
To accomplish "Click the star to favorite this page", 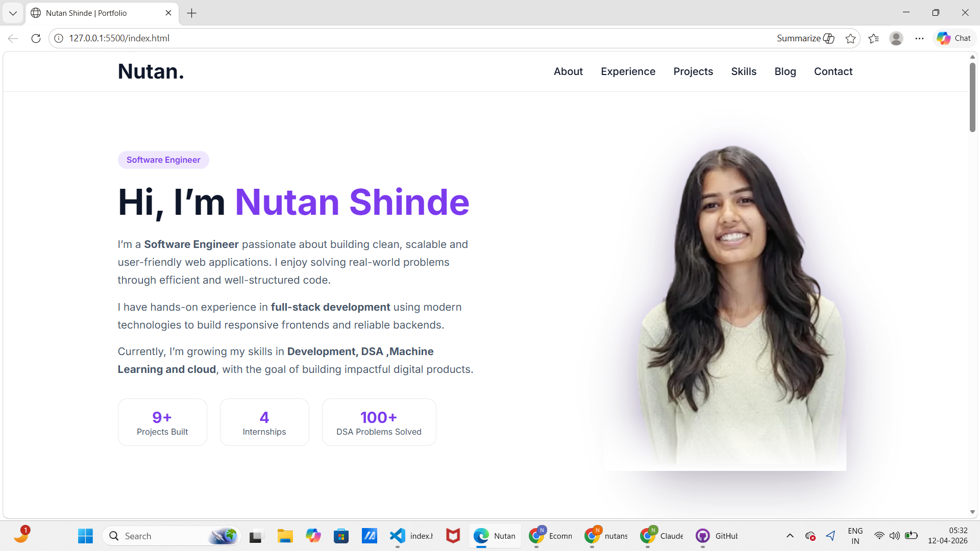I will 850,38.
